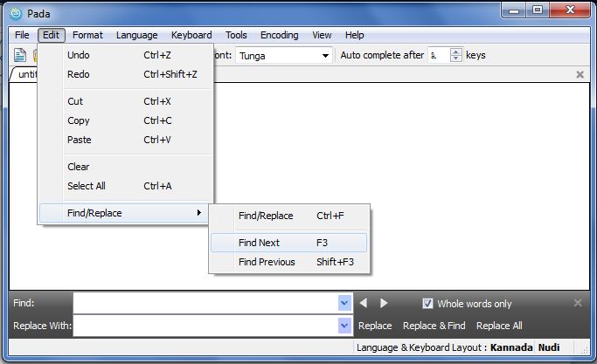Viewport: 597px width, 364px height.
Task: Choose Cut from the Edit menu
Action: [126, 101]
